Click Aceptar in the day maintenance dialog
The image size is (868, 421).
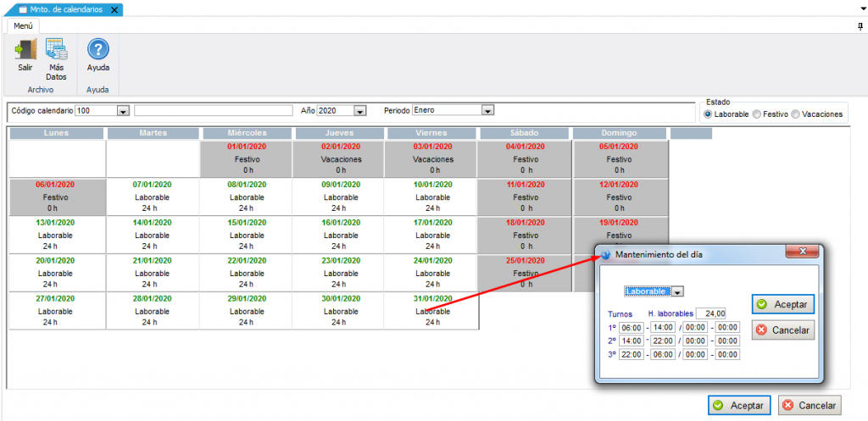tap(782, 304)
